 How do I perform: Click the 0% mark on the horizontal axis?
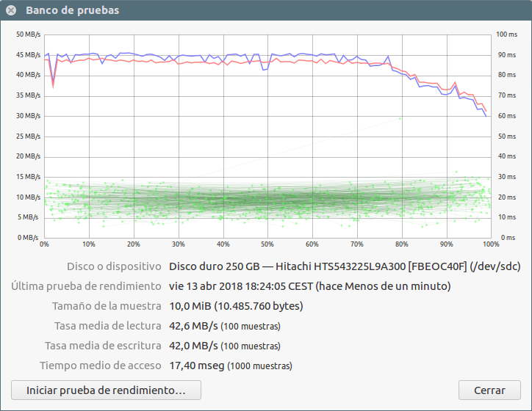click(x=44, y=244)
